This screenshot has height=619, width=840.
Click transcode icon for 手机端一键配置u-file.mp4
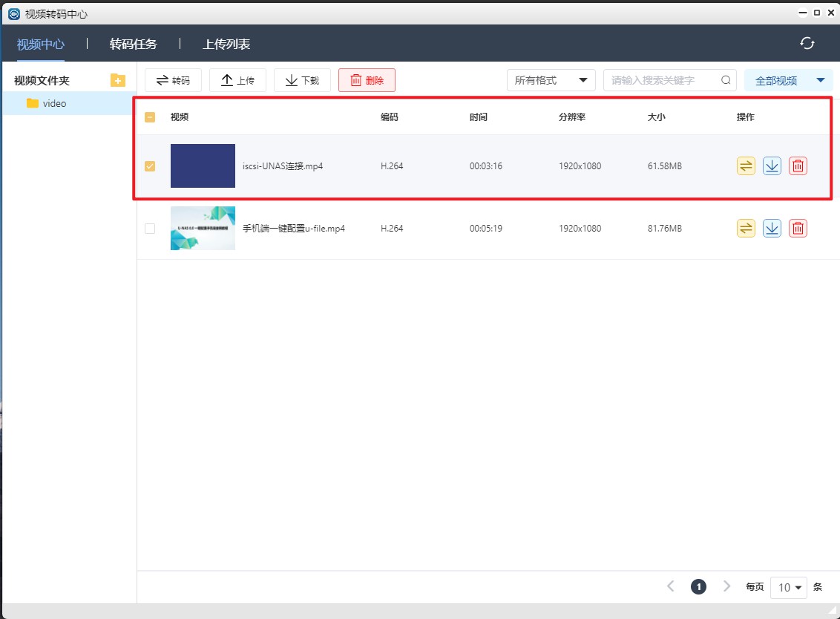pyautogui.click(x=746, y=229)
